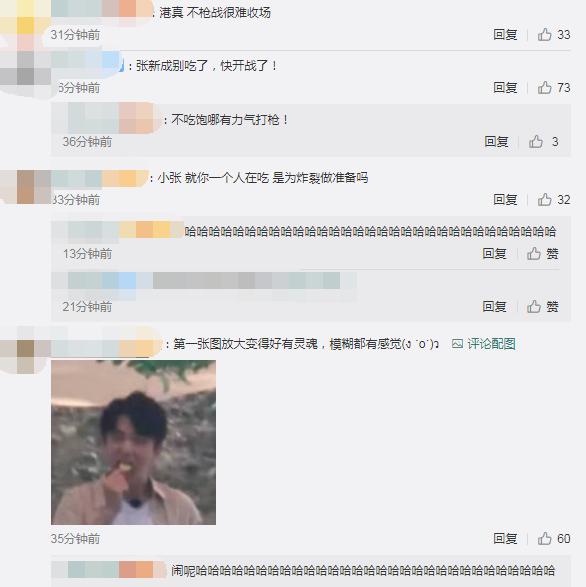This screenshot has height=587, width=586.
Task: Reply to the comment posted 35分钟前
Action: click(x=505, y=538)
